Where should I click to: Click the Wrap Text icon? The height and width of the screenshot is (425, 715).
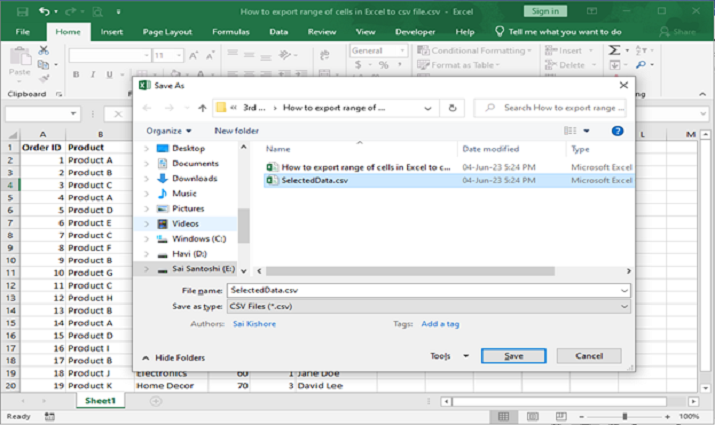pos(325,55)
